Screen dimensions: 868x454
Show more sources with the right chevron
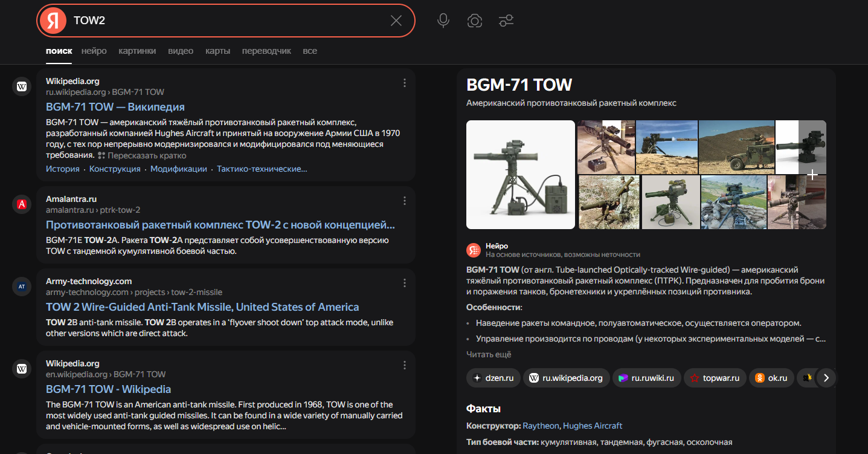(x=826, y=378)
